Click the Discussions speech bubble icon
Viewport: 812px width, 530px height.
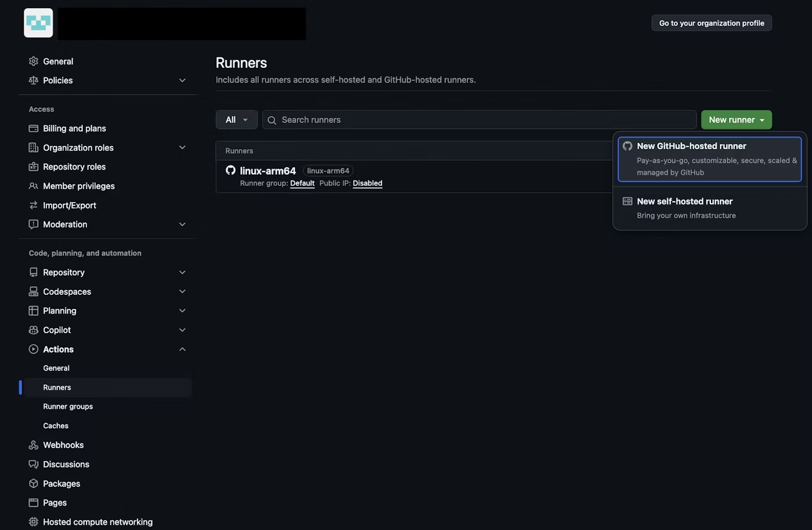tap(34, 464)
